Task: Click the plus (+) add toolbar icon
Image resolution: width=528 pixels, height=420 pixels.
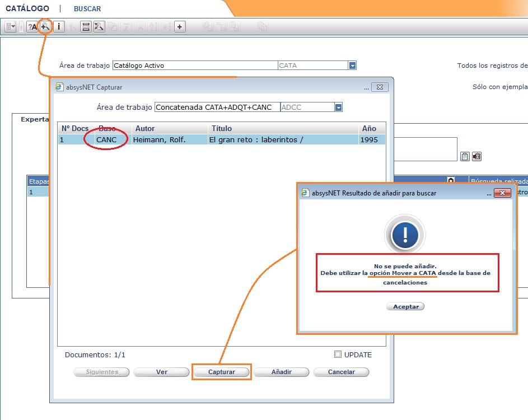Action: click(x=179, y=26)
